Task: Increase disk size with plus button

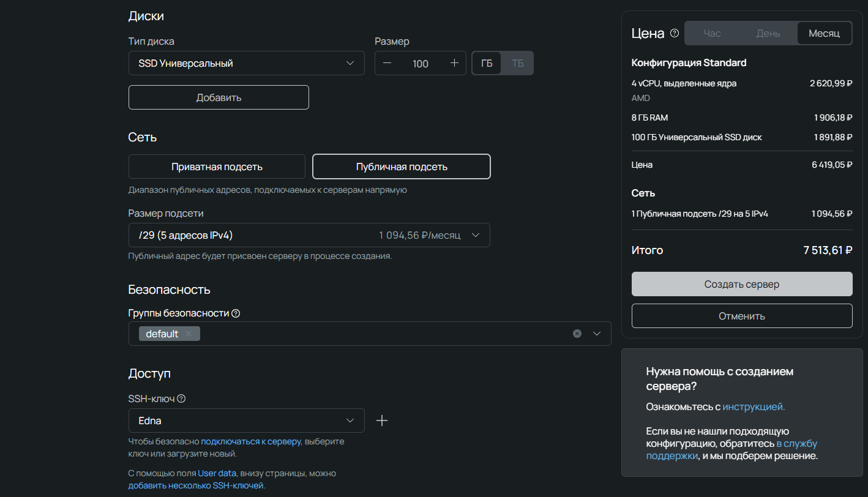Action: 454,63
